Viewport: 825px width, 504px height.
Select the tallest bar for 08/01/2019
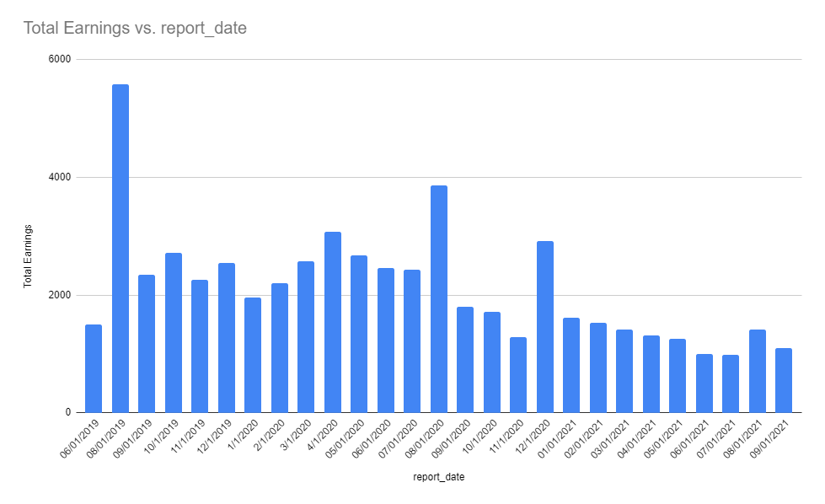[x=121, y=249]
